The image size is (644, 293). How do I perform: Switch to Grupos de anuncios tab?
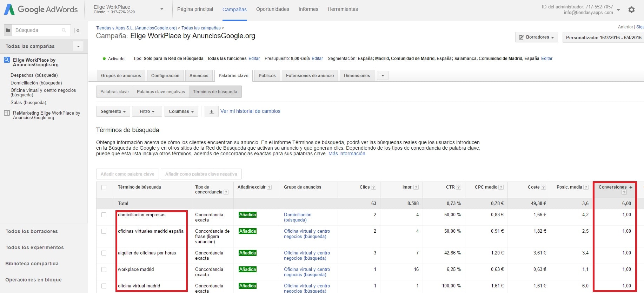pyautogui.click(x=121, y=76)
